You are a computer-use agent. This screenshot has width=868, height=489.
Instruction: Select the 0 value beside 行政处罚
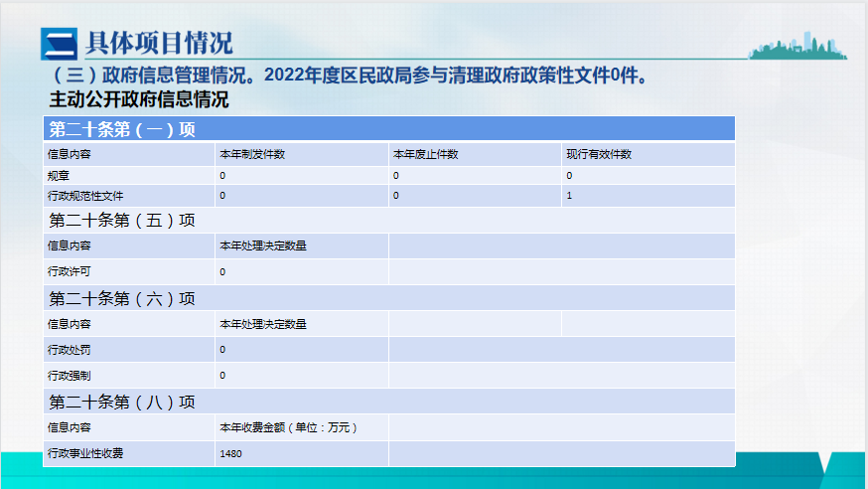(222, 350)
